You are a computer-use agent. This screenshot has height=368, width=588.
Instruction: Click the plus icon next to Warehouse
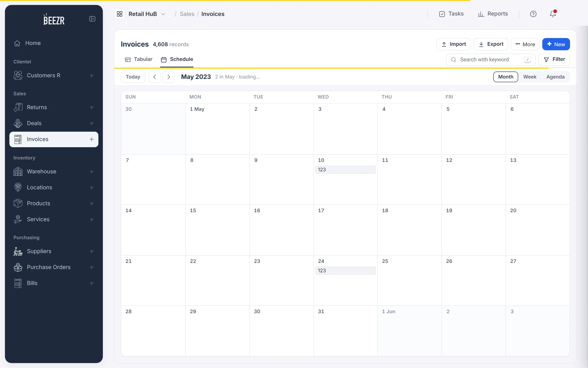(x=92, y=172)
